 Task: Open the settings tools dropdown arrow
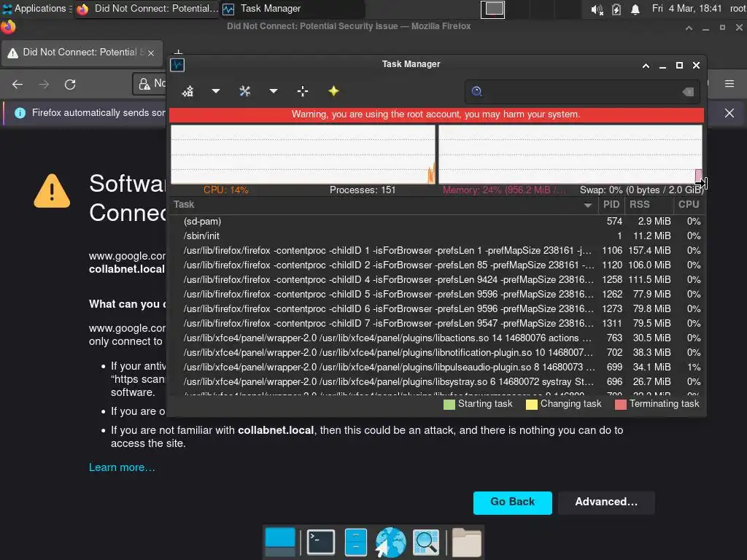tap(274, 91)
